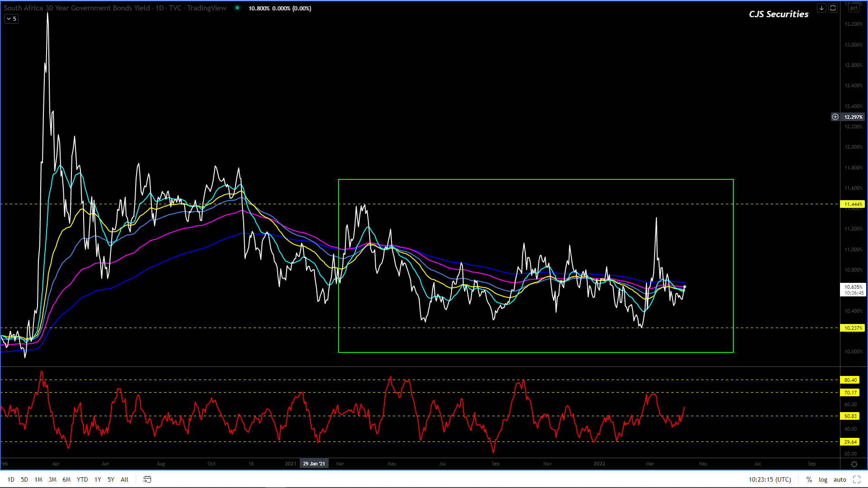Click the 11.444% yellow price line label

tap(853, 204)
